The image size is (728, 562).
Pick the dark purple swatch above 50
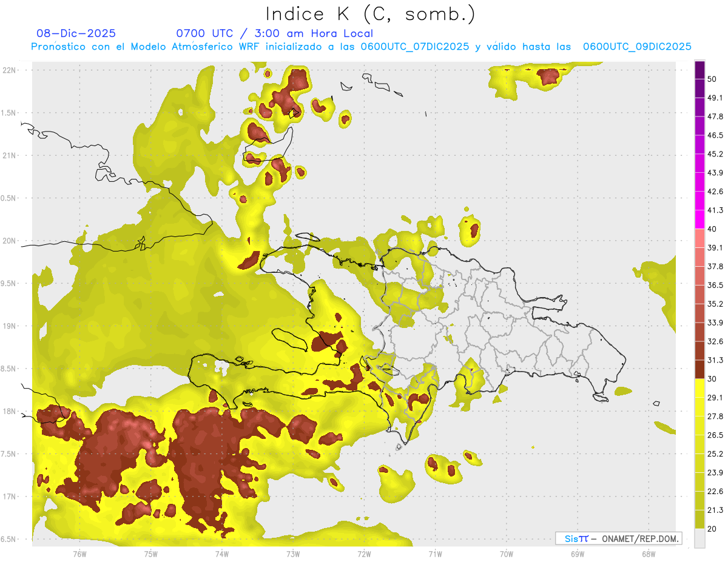(x=699, y=70)
